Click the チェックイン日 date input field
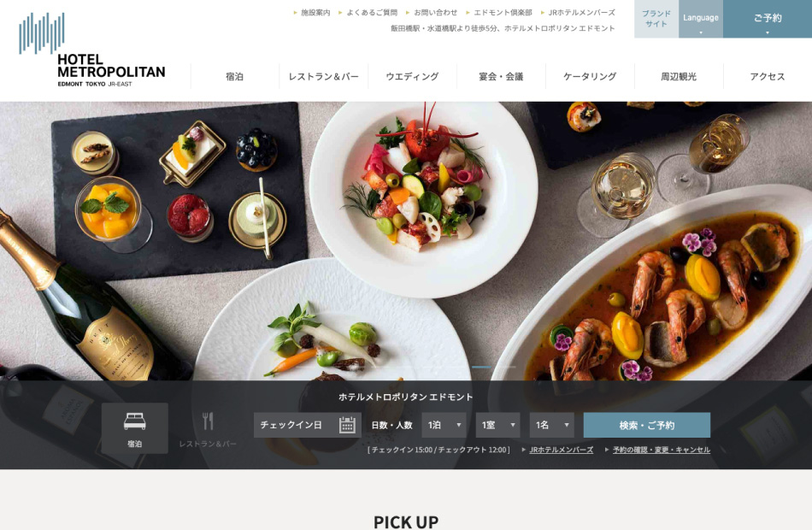This screenshot has width=812, height=530. point(307,425)
